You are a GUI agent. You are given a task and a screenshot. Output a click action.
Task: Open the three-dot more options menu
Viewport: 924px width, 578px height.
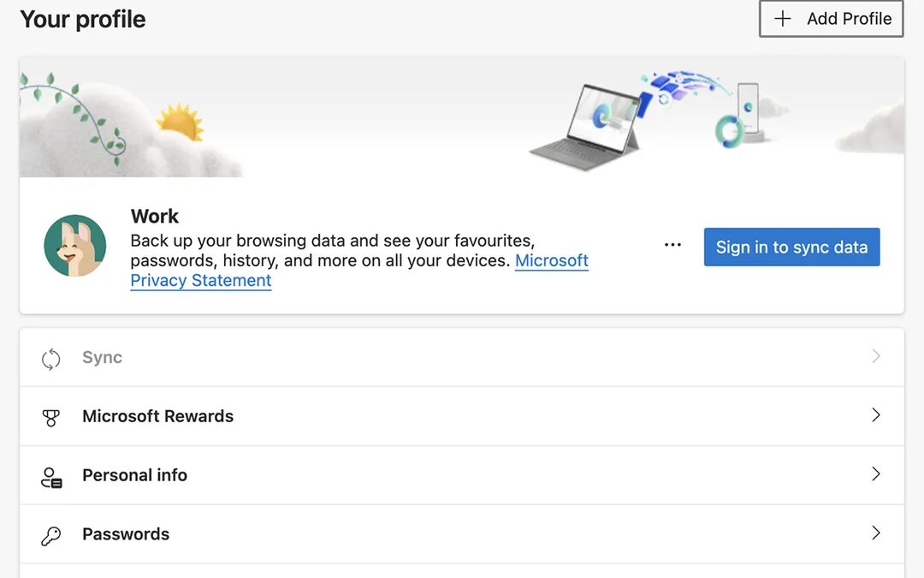672,246
